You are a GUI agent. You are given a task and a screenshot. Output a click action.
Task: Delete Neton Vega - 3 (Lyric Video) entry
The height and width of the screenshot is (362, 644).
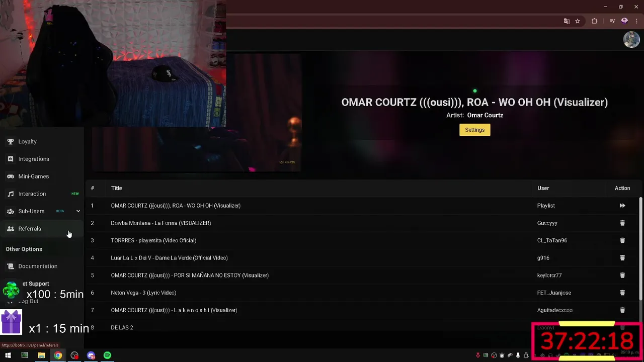[622, 293]
